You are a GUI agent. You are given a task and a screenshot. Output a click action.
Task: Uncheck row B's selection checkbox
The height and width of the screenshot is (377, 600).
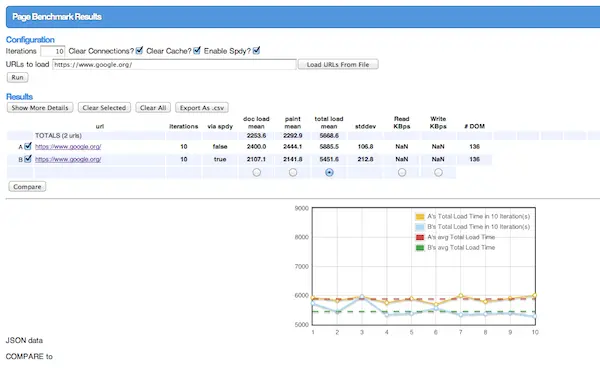[x=28, y=159]
